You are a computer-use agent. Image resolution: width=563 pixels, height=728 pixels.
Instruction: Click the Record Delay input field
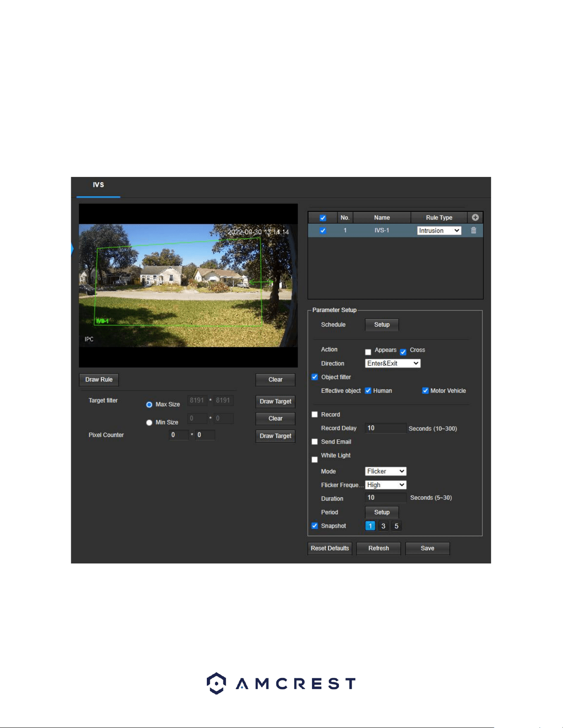[x=386, y=428]
